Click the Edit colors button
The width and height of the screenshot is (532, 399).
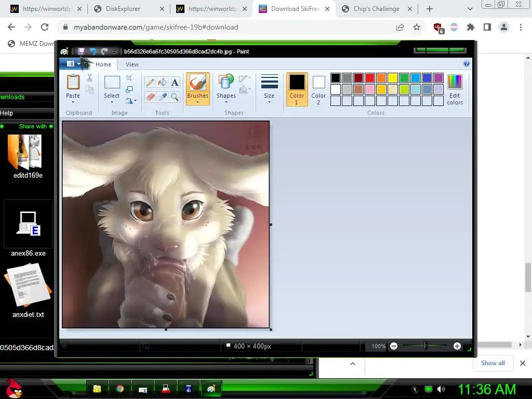click(455, 89)
